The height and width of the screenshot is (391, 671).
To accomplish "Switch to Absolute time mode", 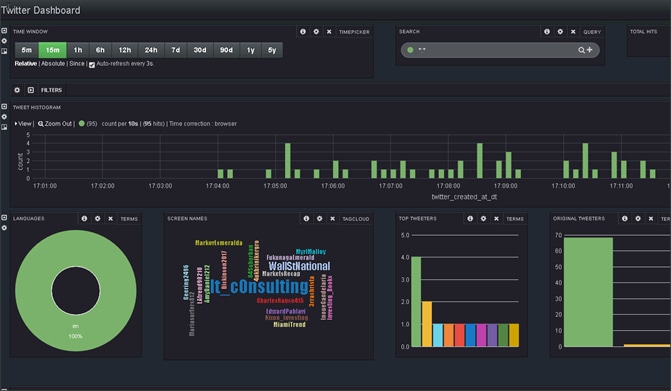I will (53, 64).
